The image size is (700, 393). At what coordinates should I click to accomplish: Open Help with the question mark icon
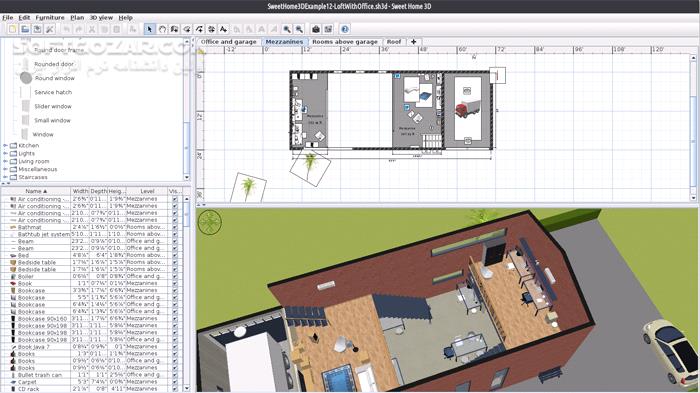[x=345, y=29]
